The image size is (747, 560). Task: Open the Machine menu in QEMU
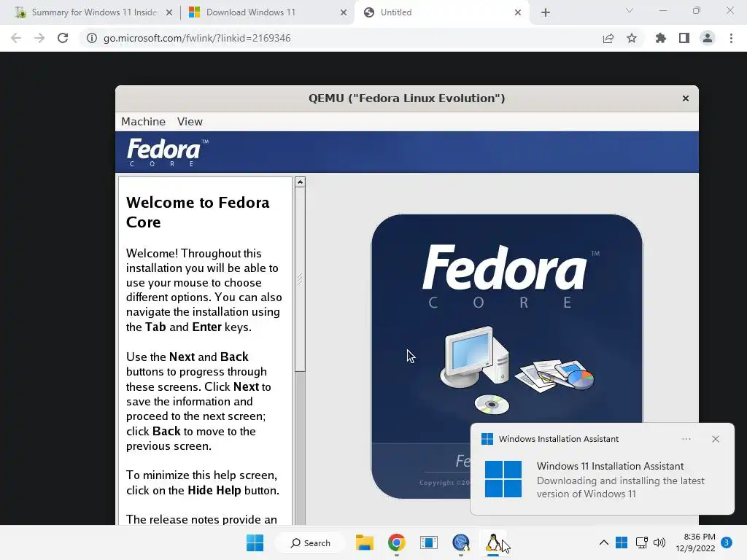click(x=143, y=122)
